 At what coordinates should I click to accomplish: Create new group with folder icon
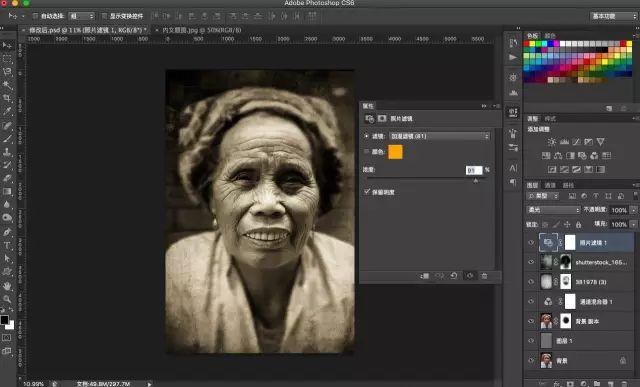point(597,384)
